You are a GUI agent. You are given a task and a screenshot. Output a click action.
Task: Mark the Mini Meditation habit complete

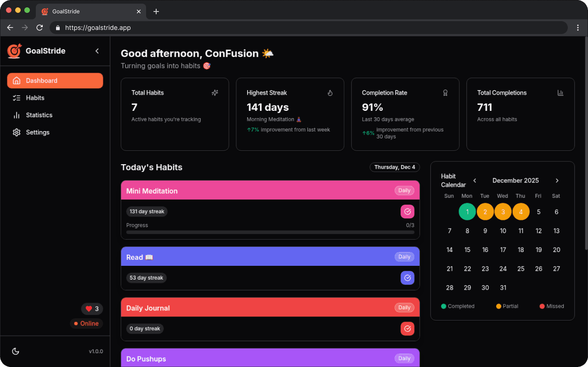407,211
